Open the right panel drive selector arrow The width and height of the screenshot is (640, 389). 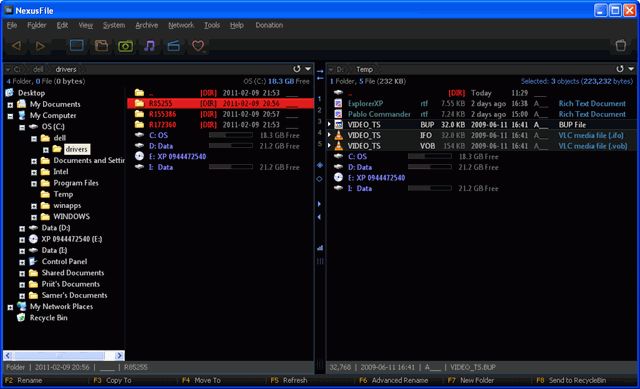(331, 70)
